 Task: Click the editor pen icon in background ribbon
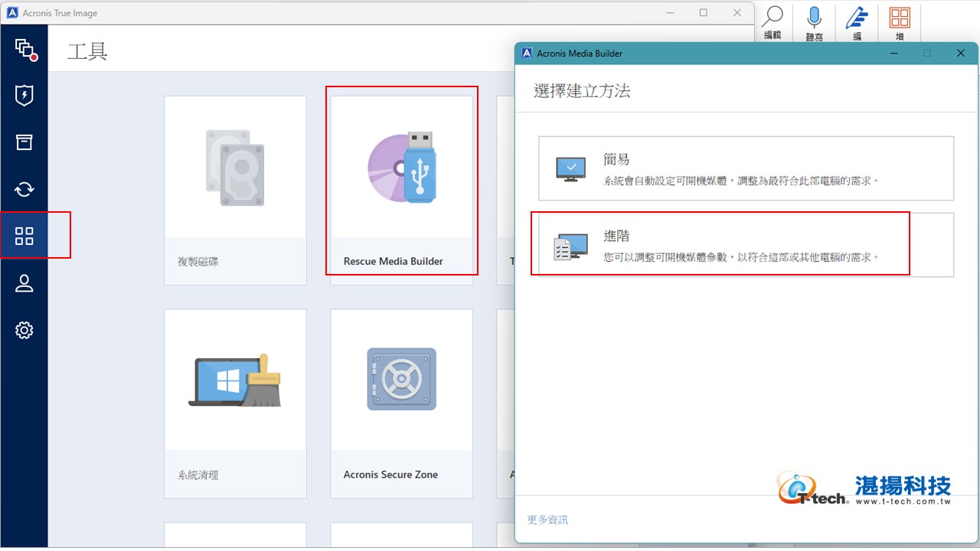click(857, 17)
